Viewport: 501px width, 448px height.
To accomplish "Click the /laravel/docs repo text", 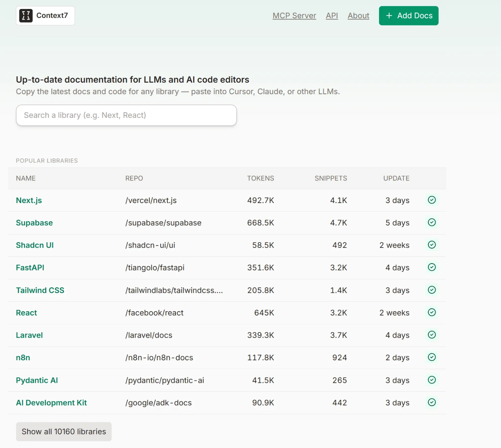I will [149, 335].
